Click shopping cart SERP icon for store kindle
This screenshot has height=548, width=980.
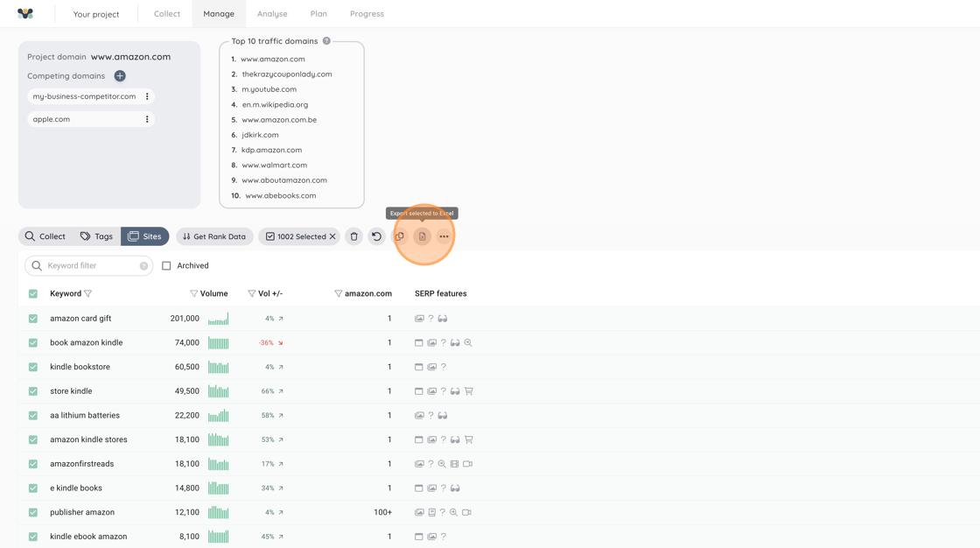point(469,391)
